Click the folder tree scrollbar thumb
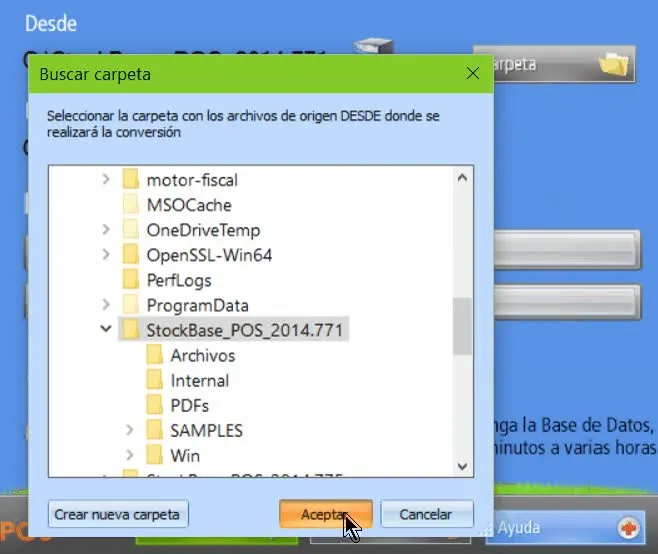The height and width of the screenshot is (554, 658). tap(462, 326)
